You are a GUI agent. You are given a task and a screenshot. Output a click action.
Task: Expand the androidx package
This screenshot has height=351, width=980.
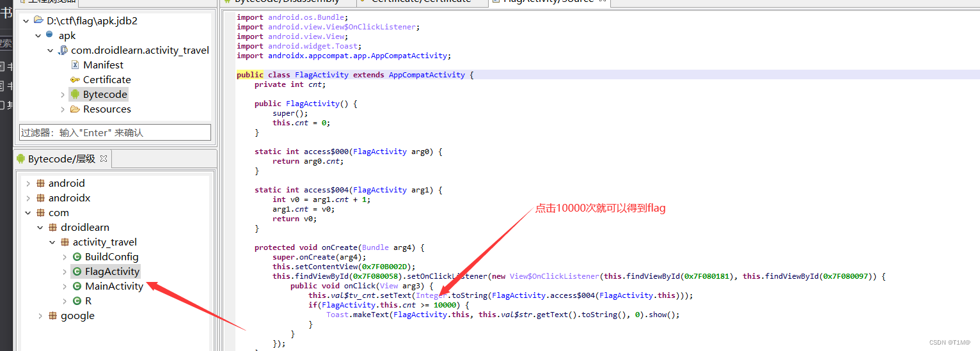(28, 198)
